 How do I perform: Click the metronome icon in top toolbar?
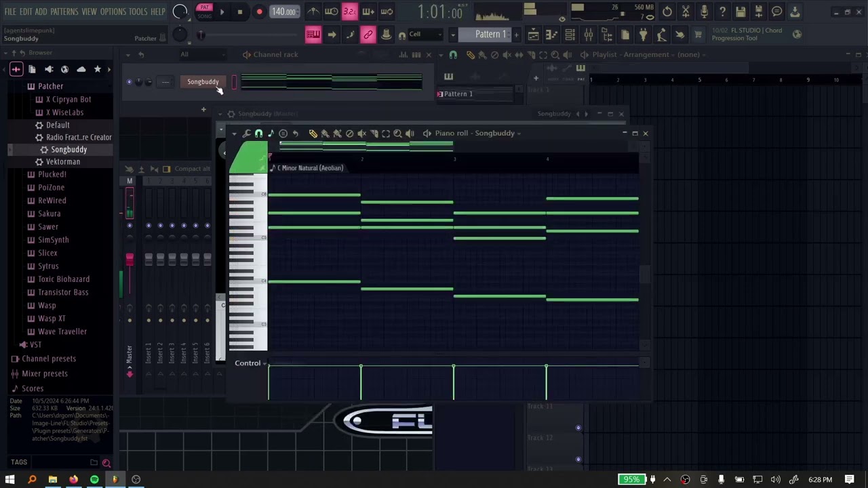click(313, 12)
